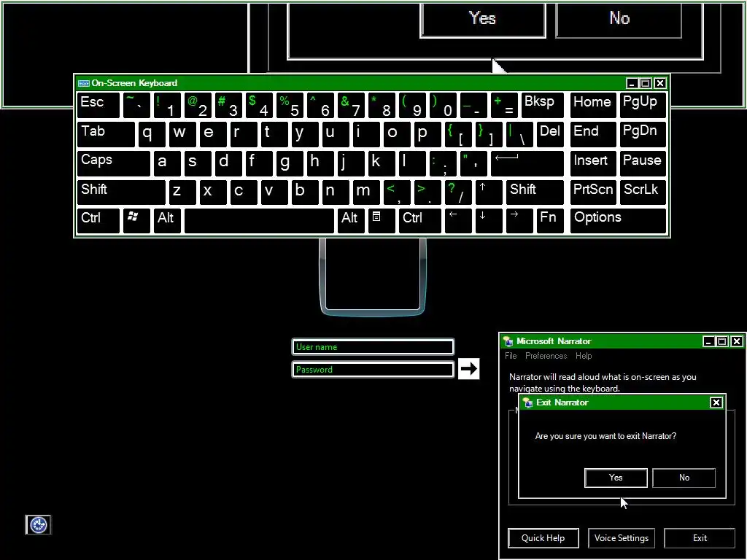Close the Exit Narrator dialog
Viewport: 747px width, 560px height.
pyautogui.click(x=716, y=402)
